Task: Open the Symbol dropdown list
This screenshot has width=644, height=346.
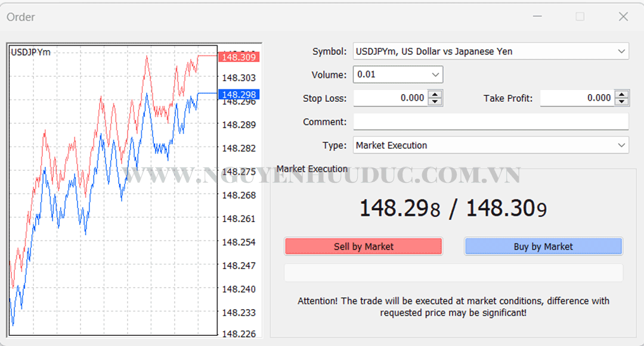Action: click(490, 51)
